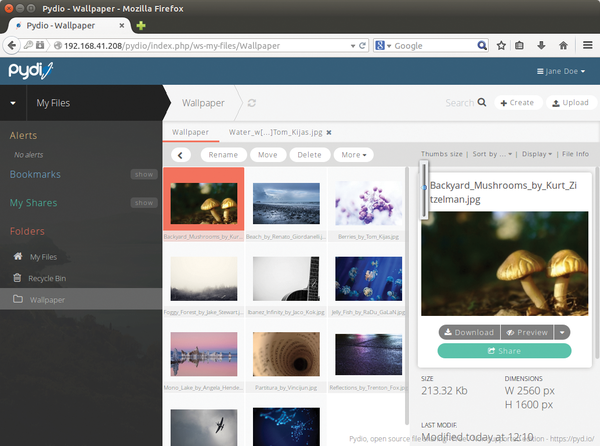Viewport: 600px width, 446px height.
Task: Close the Water_w[...]Tom_Kijas.jpg tab
Action: click(x=329, y=132)
